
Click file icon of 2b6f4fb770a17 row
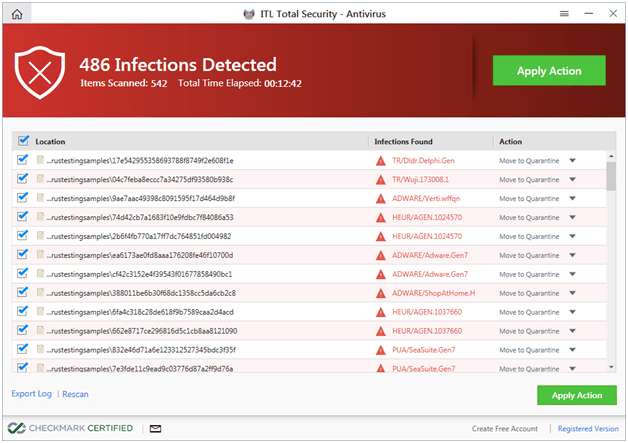pyautogui.click(x=40, y=236)
